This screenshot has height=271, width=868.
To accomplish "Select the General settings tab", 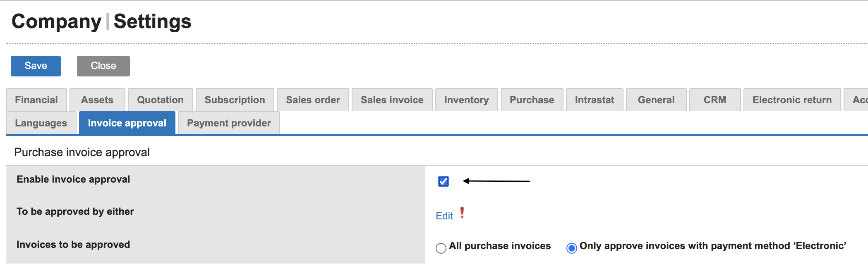I will (x=656, y=100).
